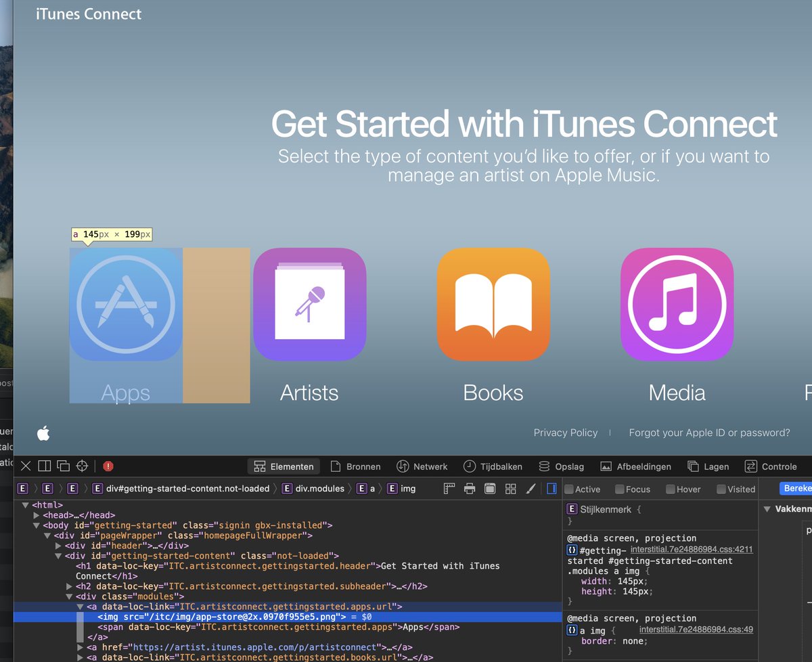Viewport: 812px width, 662px height.
Task: Select the div.modules breadcrumb
Action: click(x=313, y=488)
